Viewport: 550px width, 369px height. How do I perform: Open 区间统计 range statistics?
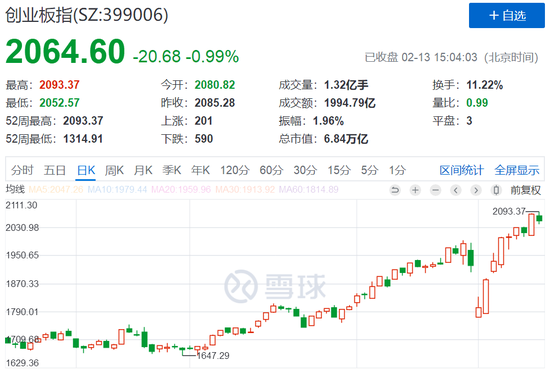pos(462,170)
